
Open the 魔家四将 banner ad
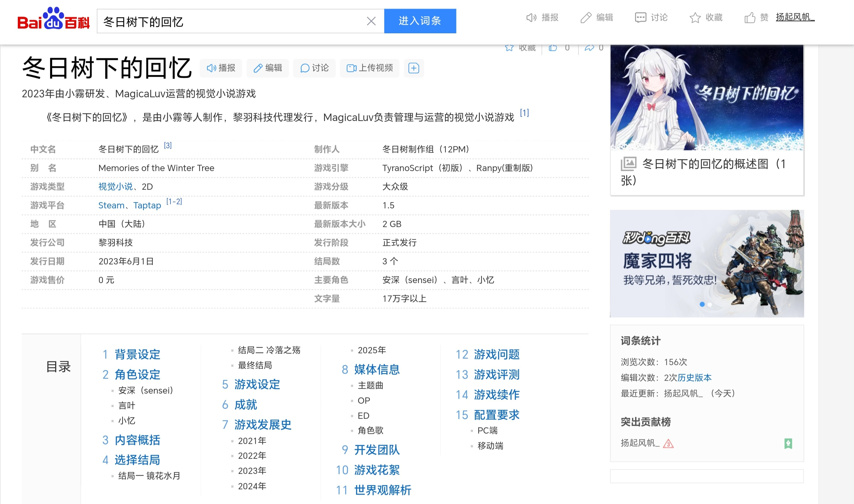pos(707,263)
